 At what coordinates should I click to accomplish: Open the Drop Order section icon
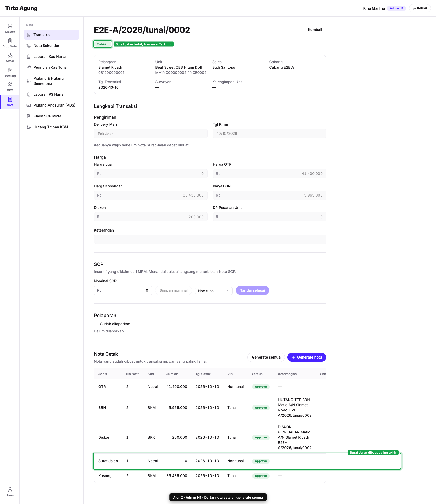pyautogui.click(x=10, y=41)
